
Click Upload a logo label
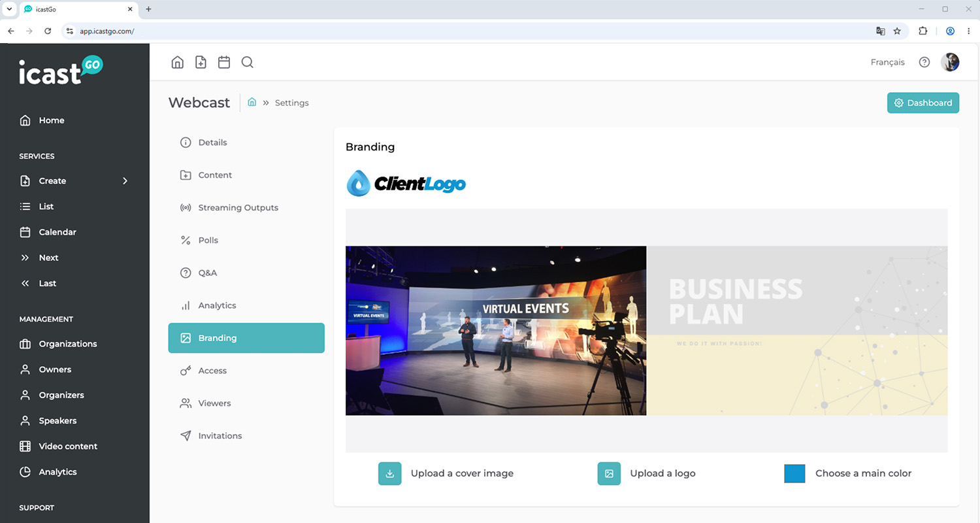pyautogui.click(x=662, y=473)
